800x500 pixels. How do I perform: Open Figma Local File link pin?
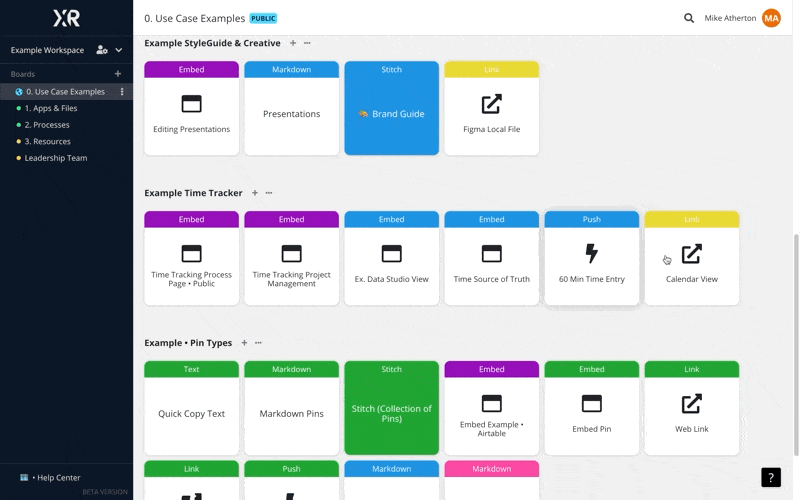pyautogui.click(x=491, y=108)
